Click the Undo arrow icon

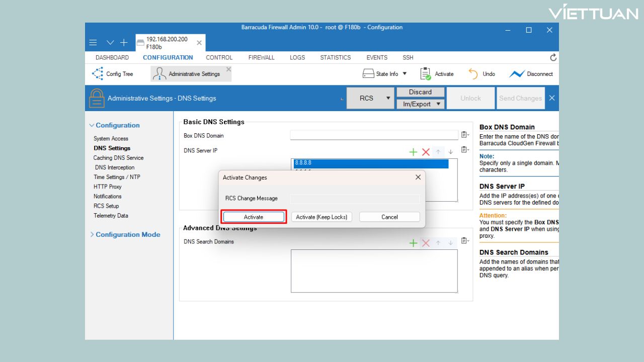[473, 74]
